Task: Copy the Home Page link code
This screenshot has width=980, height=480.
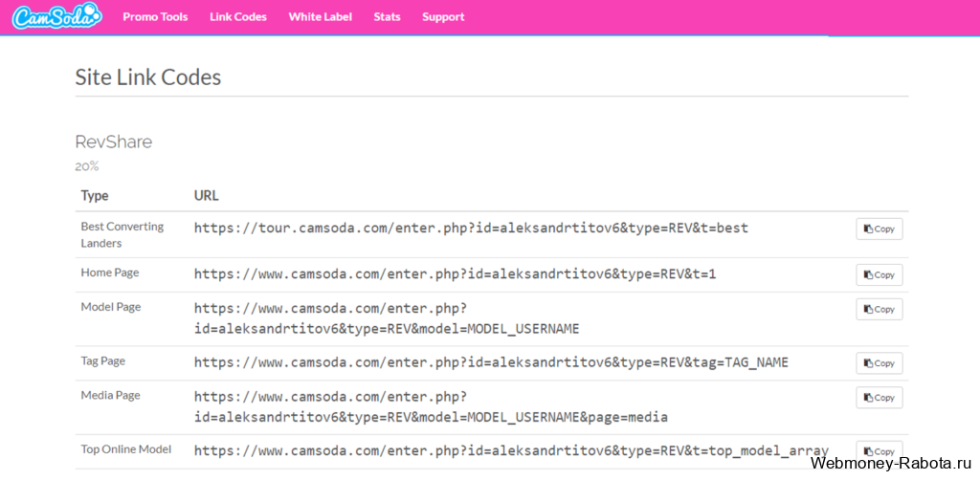Action: coord(880,274)
